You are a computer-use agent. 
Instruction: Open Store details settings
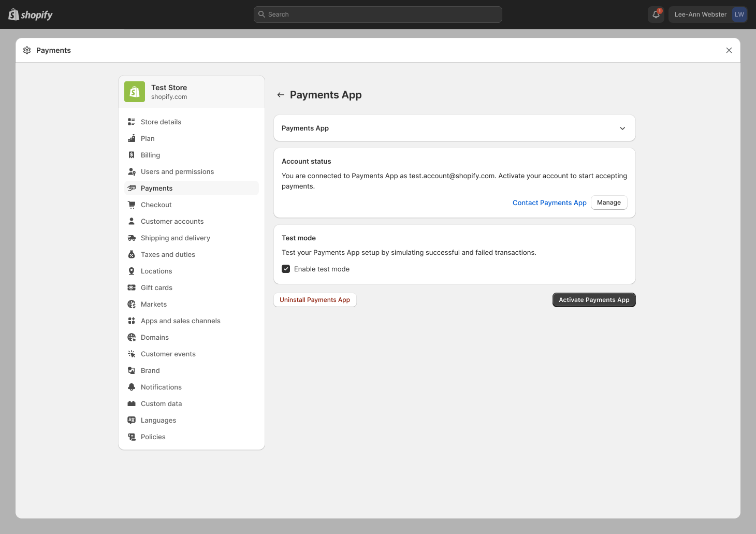192,122
